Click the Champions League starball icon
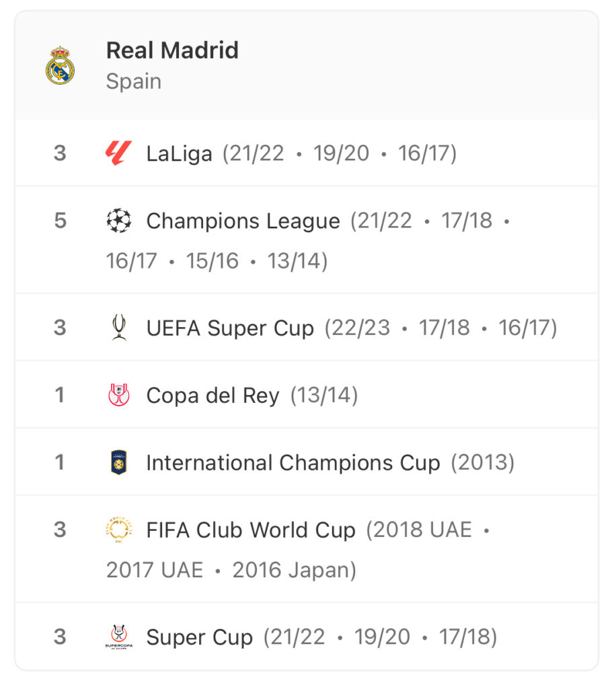 (x=119, y=220)
